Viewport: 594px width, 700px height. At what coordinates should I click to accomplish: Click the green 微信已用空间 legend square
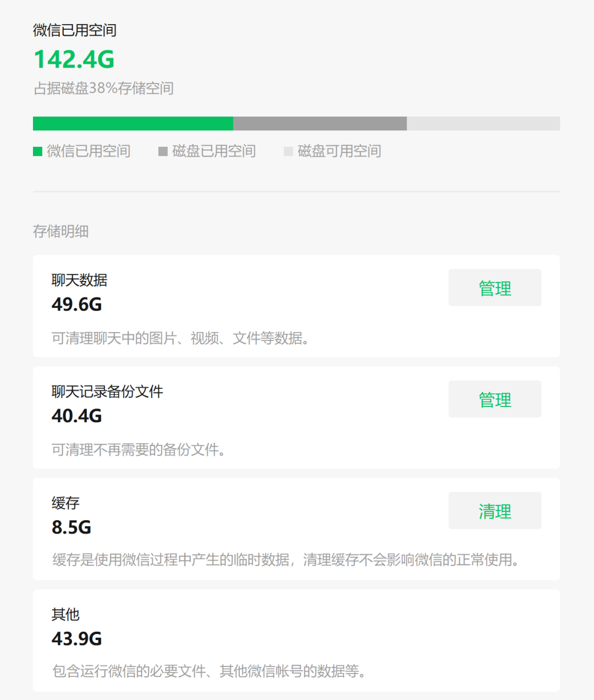point(37,151)
